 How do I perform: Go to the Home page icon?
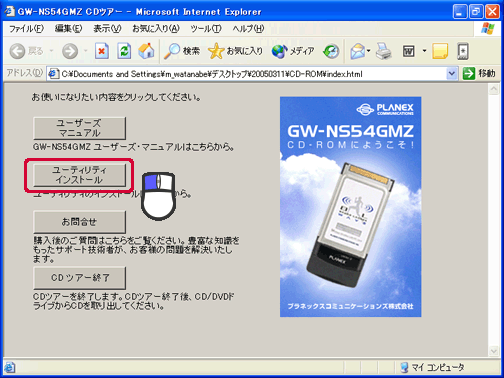(x=146, y=51)
